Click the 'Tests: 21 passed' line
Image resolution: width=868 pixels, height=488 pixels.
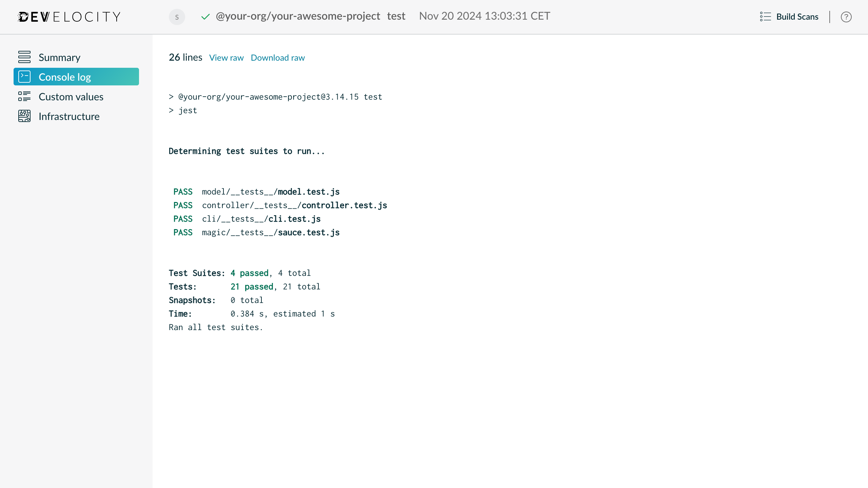[x=244, y=287]
